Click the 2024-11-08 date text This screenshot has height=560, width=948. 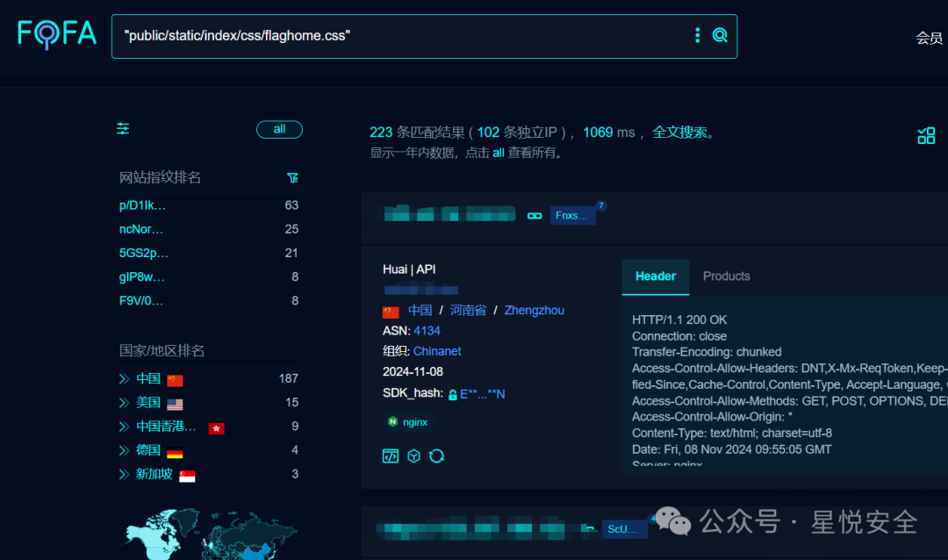click(x=413, y=372)
